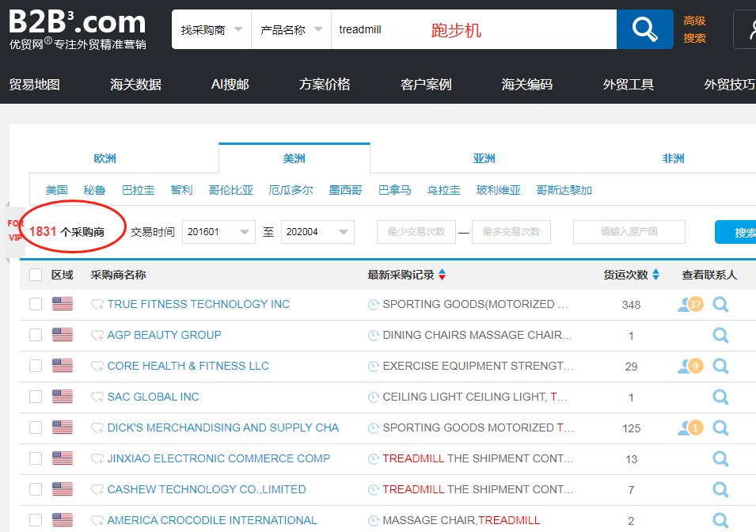
Task: Switch to the 美洲 region tab
Action: (x=294, y=158)
